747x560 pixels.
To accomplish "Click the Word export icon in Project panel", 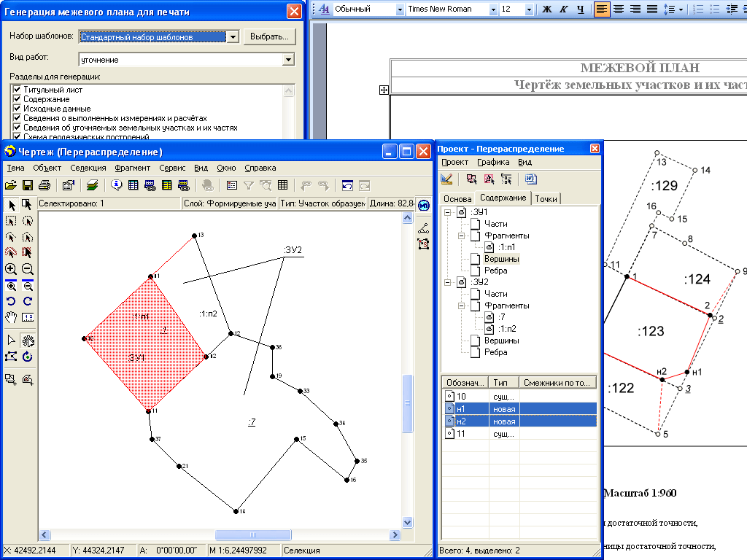I will tap(530, 179).
